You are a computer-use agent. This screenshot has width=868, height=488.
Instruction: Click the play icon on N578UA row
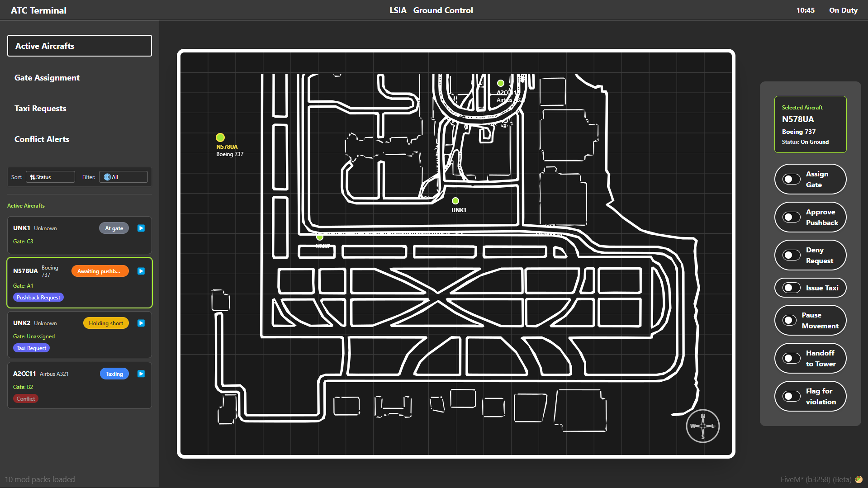141,271
